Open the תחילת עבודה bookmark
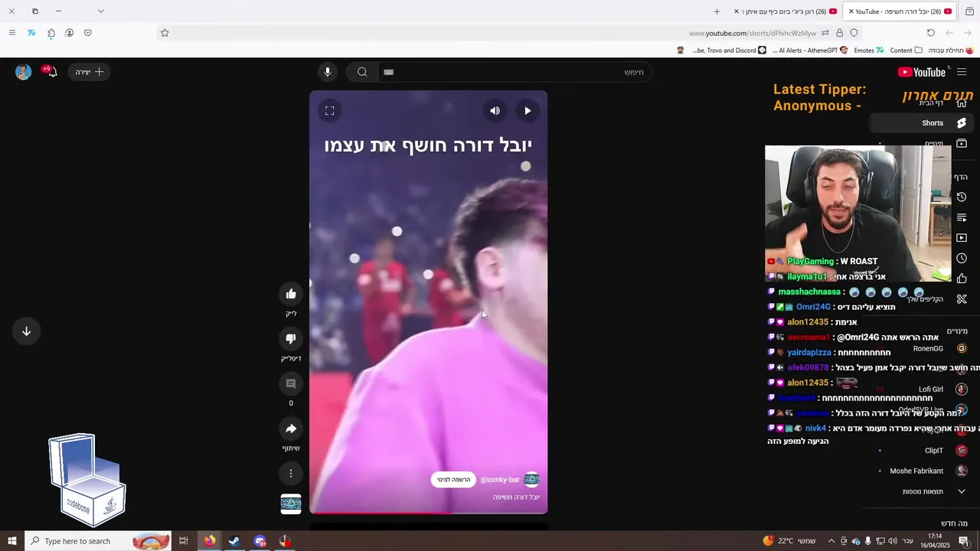Screen dimensions: 980x551 point(951,51)
